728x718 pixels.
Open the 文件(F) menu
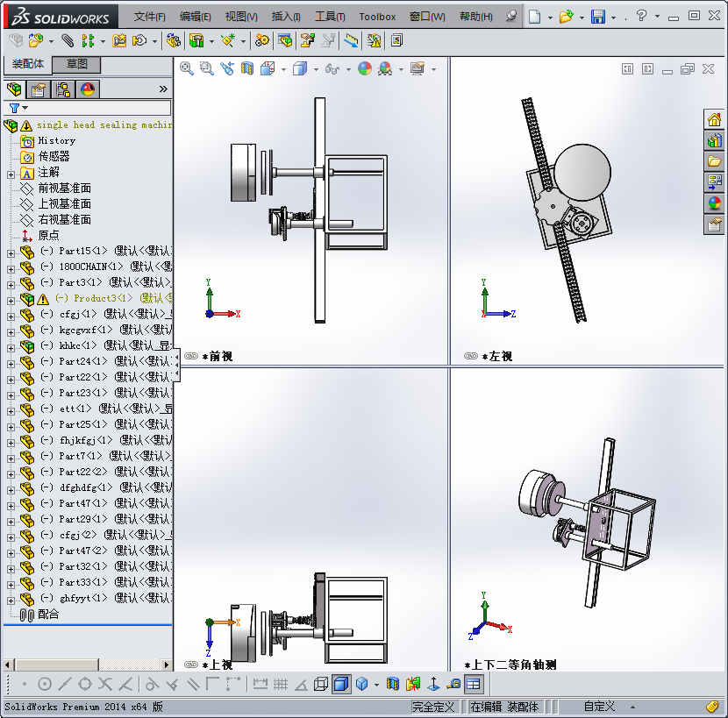149,17
